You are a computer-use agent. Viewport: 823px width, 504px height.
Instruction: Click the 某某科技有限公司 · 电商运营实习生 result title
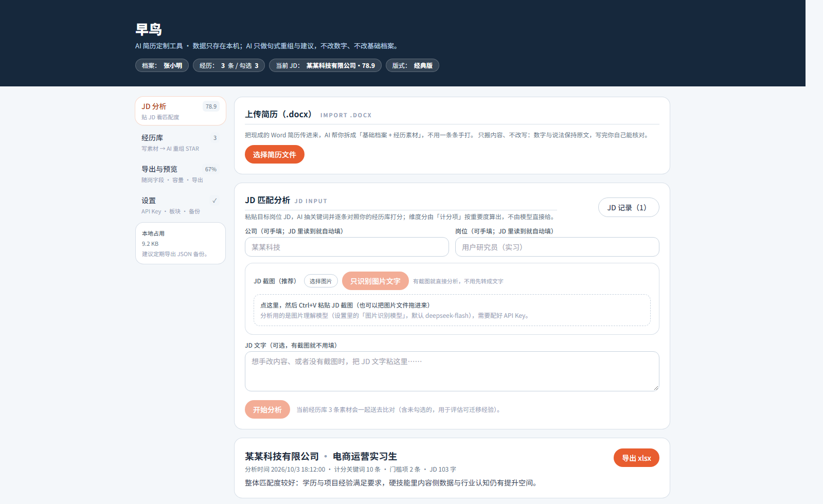pos(321,456)
